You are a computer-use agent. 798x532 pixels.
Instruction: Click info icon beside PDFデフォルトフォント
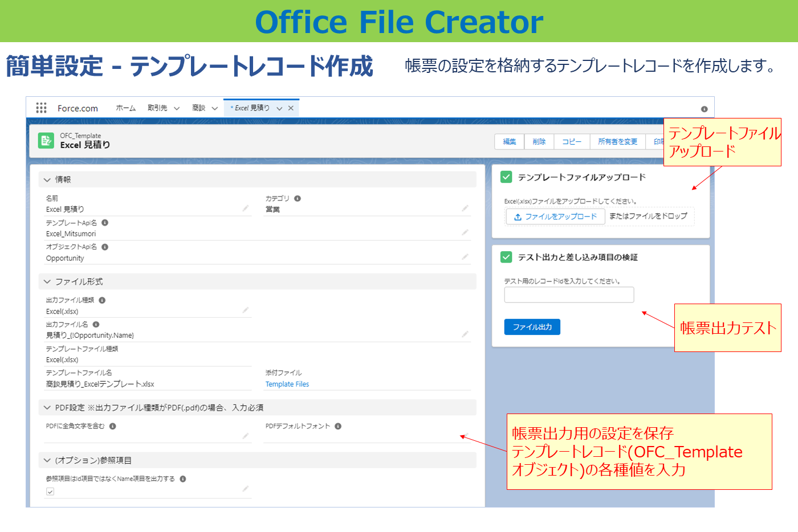pos(338,426)
